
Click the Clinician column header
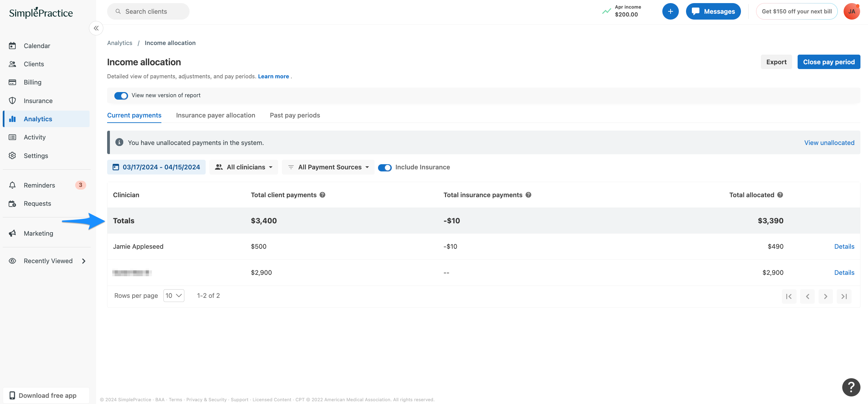pyautogui.click(x=126, y=195)
